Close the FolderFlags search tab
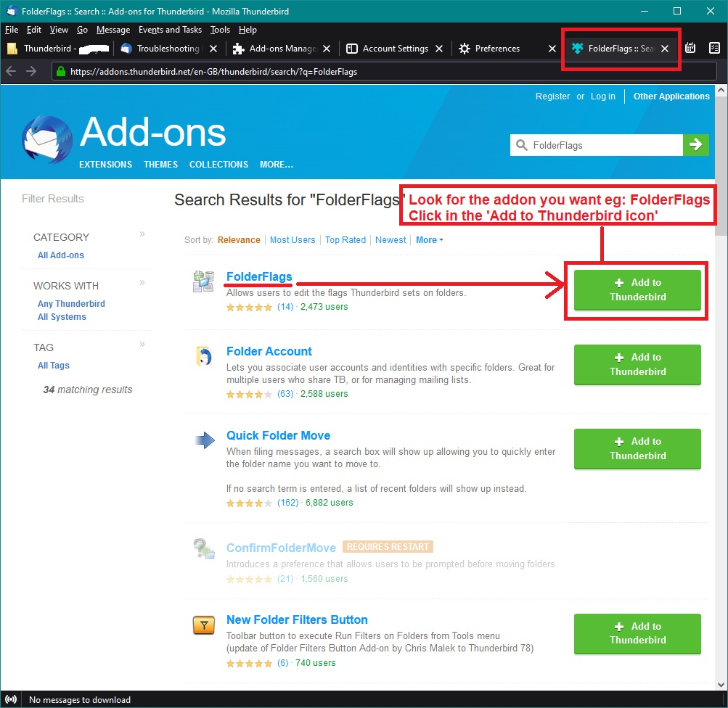This screenshot has width=728, height=708. (665, 49)
